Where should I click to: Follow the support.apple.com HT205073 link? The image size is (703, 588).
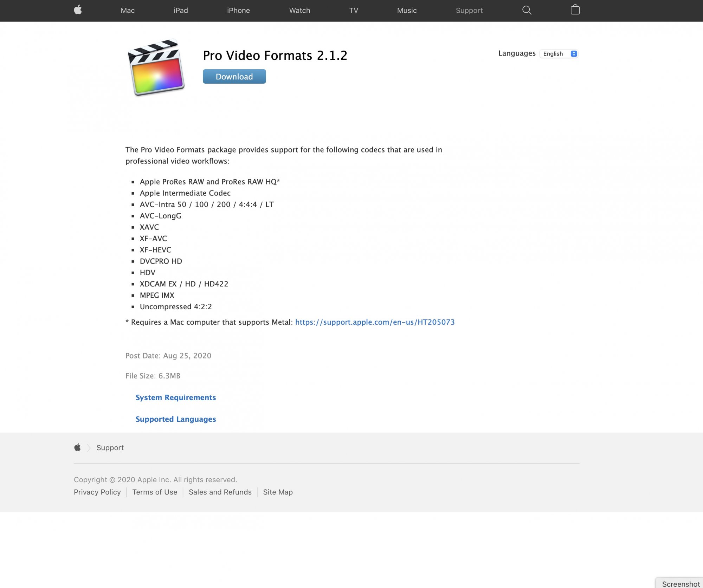tap(375, 322)
